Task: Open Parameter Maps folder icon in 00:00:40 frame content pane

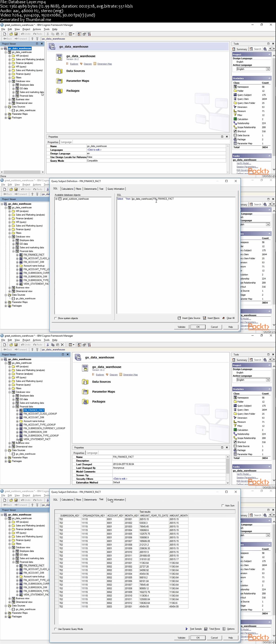Action: (x=59, y=81)
